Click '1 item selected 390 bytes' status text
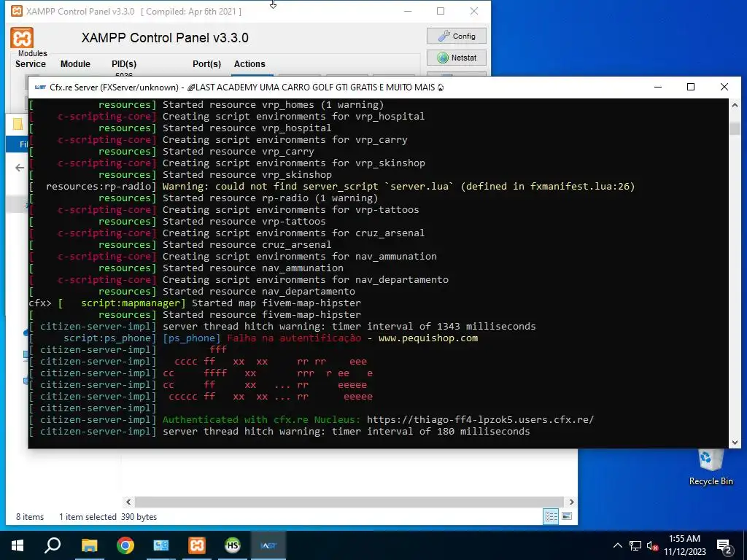The height and width of the screenshot is (560, 747). click(x=108, y=517)
